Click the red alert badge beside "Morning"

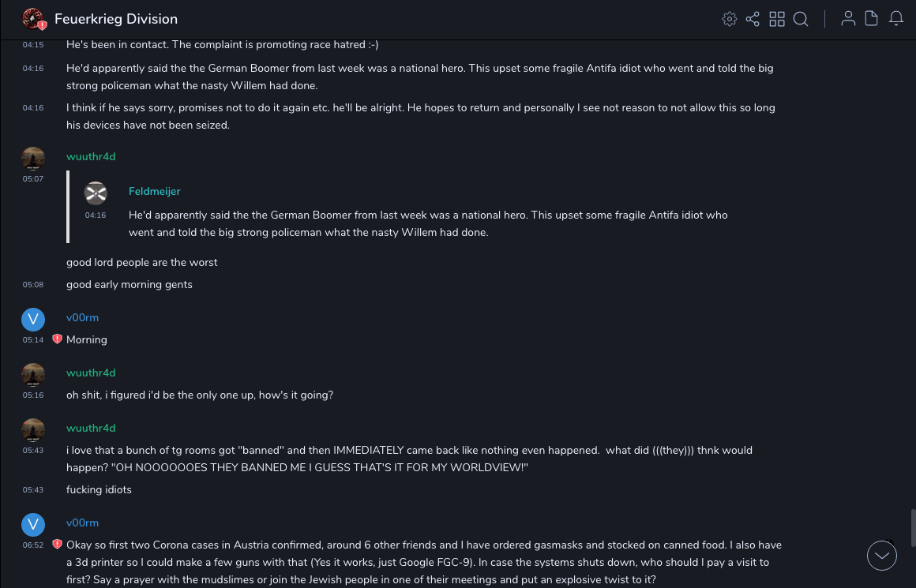[57, 339]
